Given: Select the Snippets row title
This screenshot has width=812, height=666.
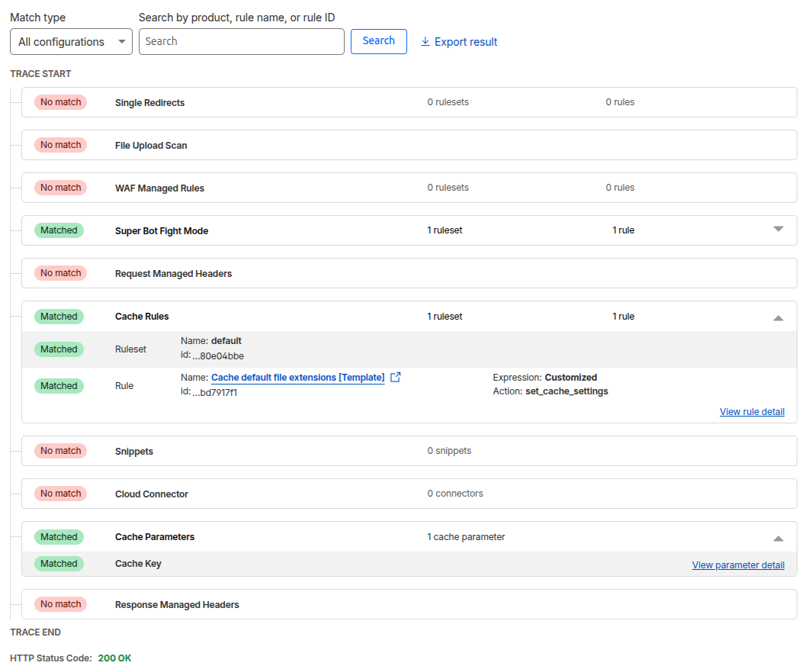Looking at the screenshot, I should (x=134, y=452).
